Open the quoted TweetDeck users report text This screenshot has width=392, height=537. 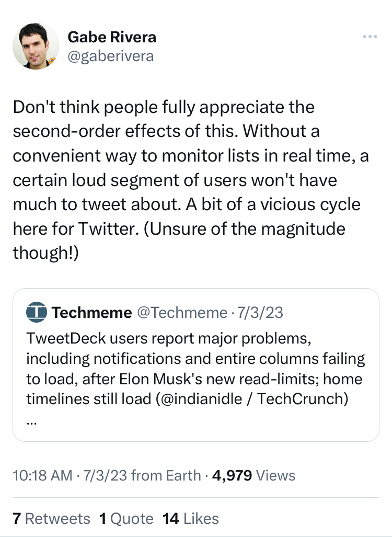pyautogui.click(x=168, y=339)
